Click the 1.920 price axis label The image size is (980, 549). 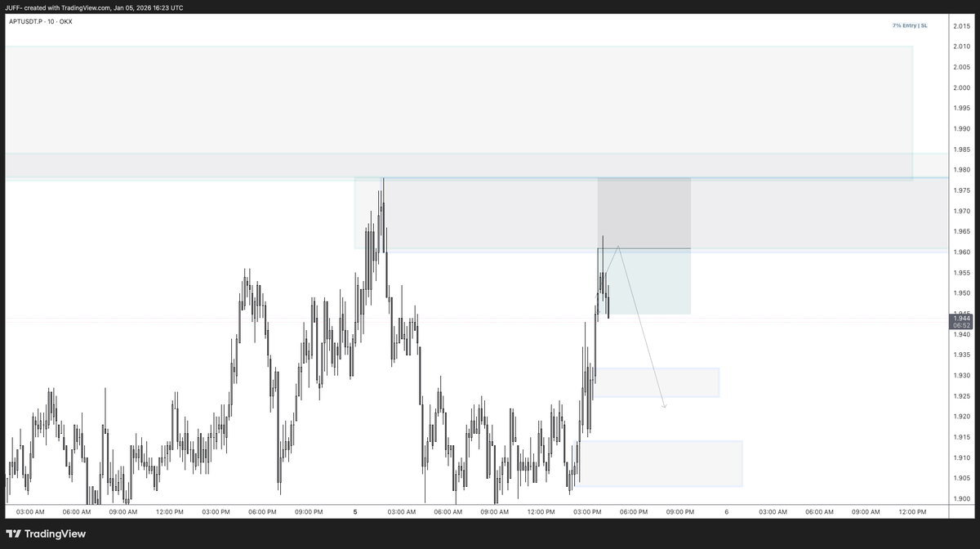tap(960, 417)
